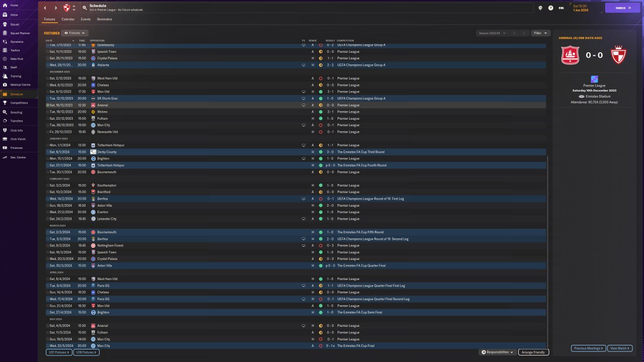Switch to the Calendar tab
Image resolution: width=644 pixels, height=362 pixels.
click(x=68, y=19)
